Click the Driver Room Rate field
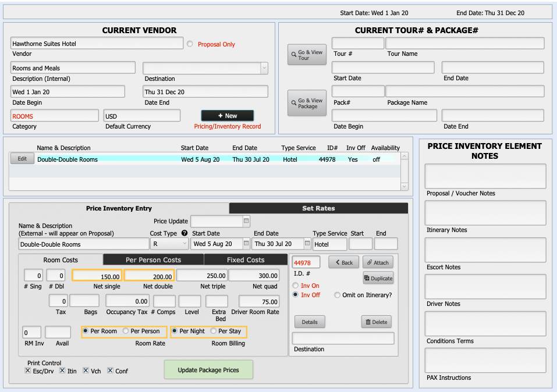 click(259, 301)
